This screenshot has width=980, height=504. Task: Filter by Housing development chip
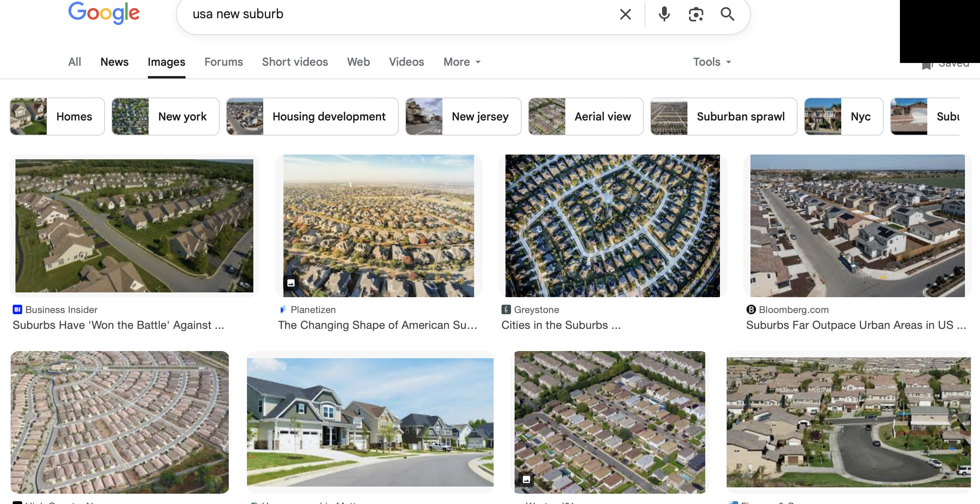point(312,116)
